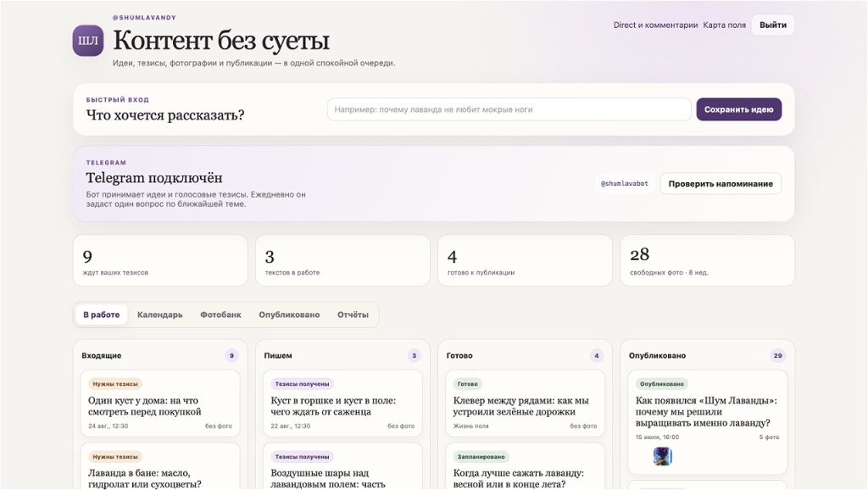
Task: Open card Воздушные шары над лавандовым полем
Action: 342,466
